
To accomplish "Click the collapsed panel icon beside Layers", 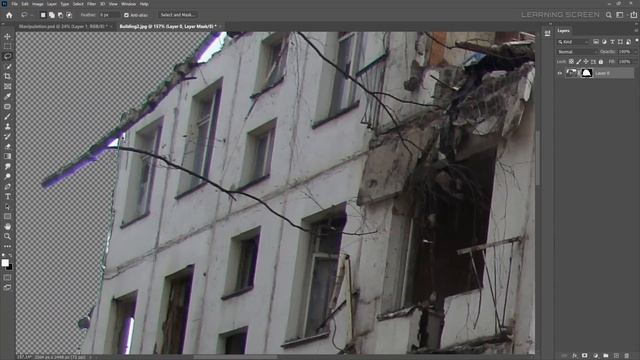I will click(547, 33).
